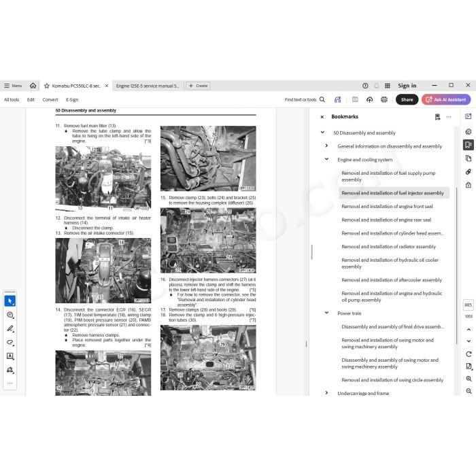The image size is (476, 476).
Task: Open Removal and installation of engine rear seal
Action: pyautogui.click(x=386, y=220)
